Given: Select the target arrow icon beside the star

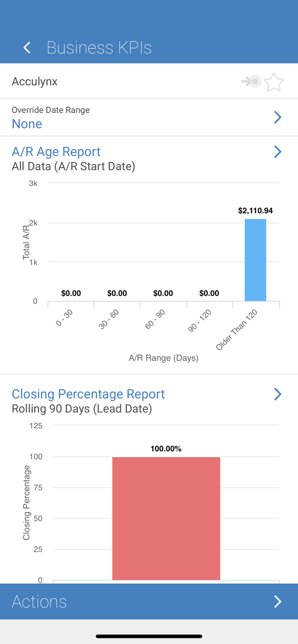Looking at the screenshot, I should click(x=251, y=82).
